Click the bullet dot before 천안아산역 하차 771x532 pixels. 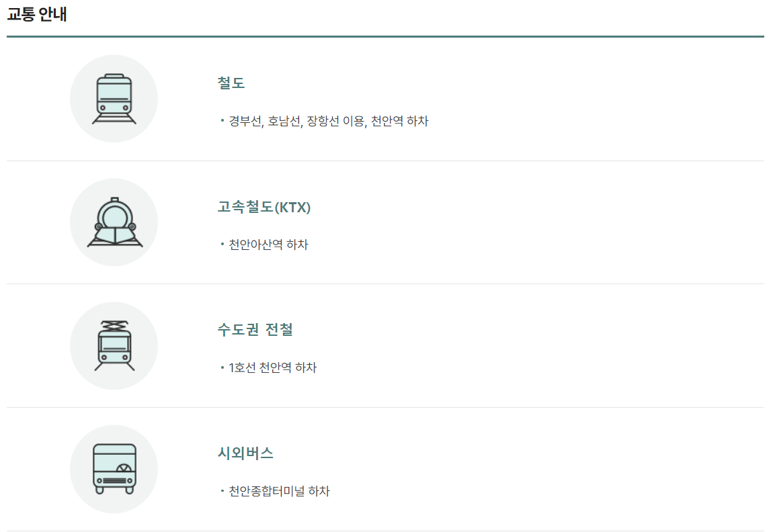pos(222,244)
